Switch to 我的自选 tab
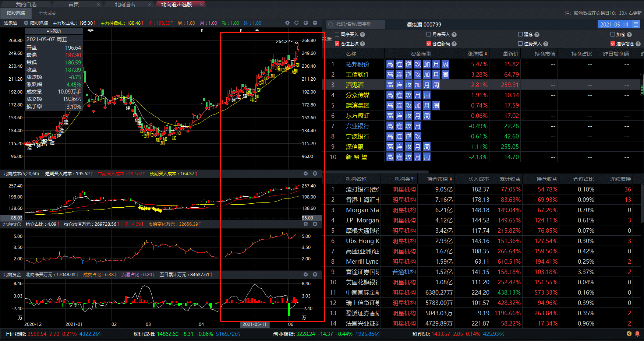Image resolution: width=644 pixels, height=341 pixels. [26, 4]
